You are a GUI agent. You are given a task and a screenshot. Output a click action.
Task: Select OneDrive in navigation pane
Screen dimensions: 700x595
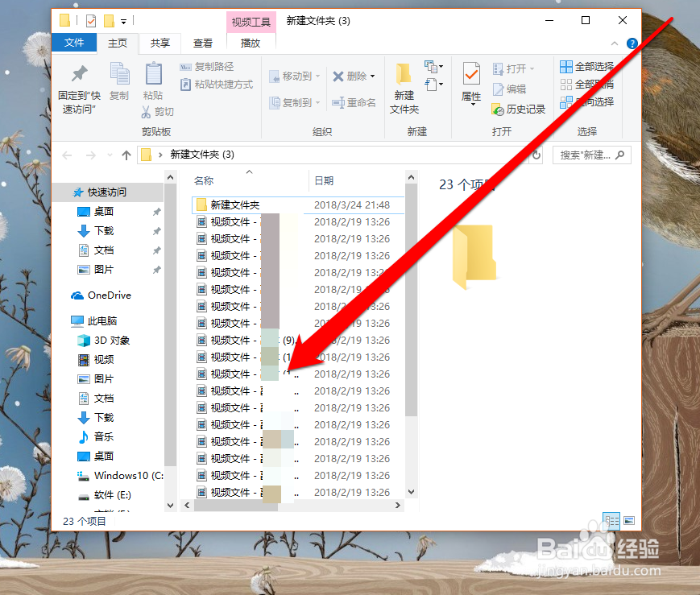click(x=101, y=295)
